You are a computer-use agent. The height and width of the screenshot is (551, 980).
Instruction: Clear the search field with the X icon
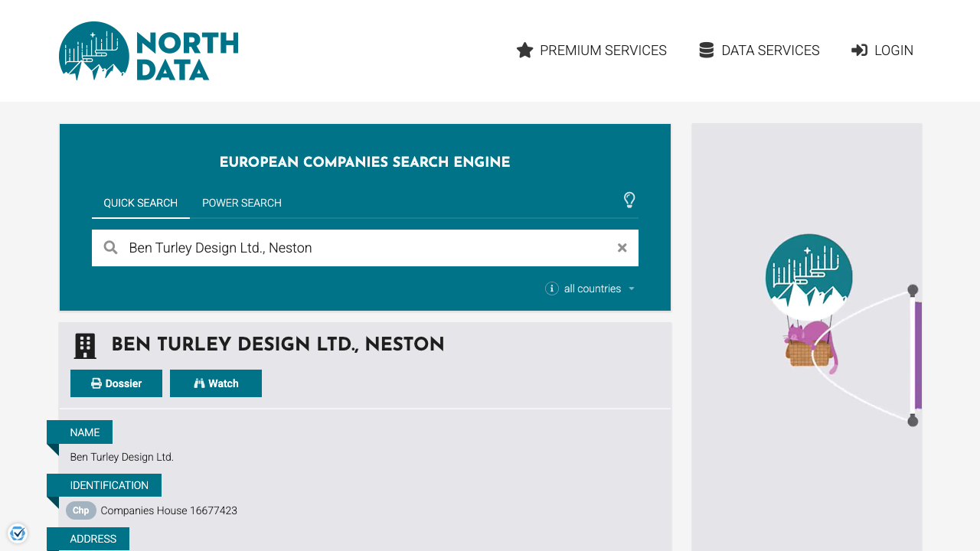pos(622,247)
